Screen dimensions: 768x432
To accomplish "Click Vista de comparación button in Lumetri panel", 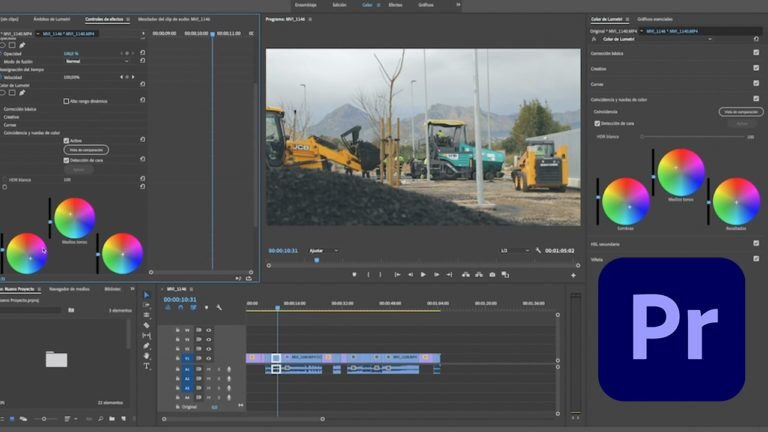I will (741, 112).
